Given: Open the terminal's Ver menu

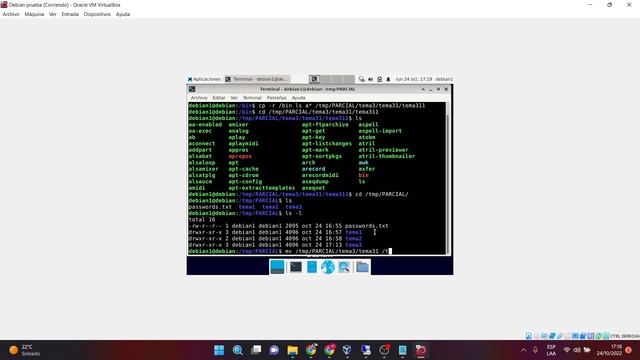Looking at the screenshot, I should pos(234,98).
